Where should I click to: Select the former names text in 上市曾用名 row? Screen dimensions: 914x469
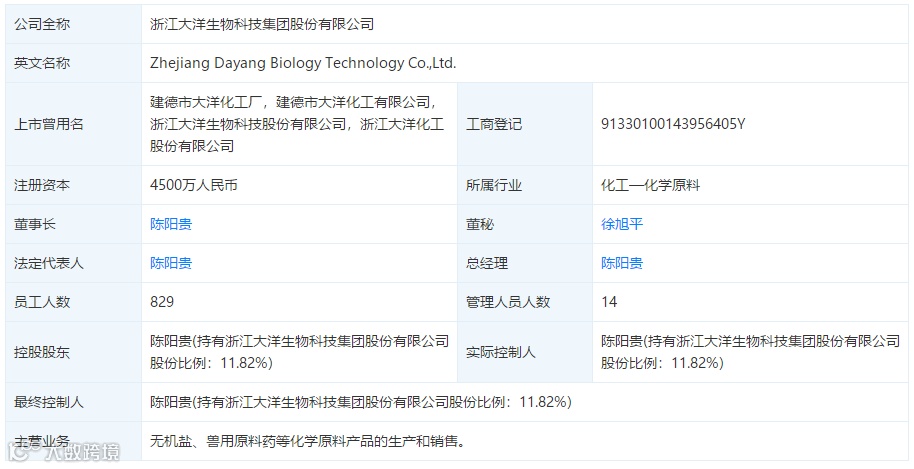(297, 124)
